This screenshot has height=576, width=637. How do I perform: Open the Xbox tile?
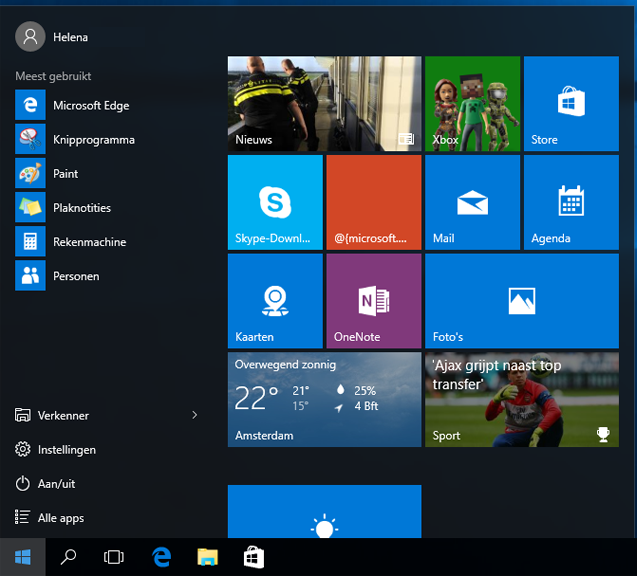[472, 104]
